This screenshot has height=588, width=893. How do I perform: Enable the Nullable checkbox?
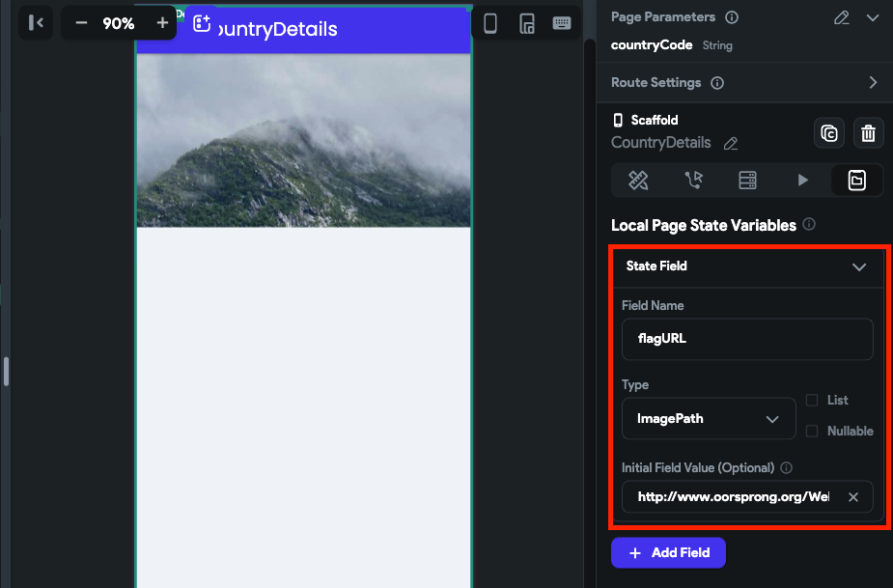point(812,431)
